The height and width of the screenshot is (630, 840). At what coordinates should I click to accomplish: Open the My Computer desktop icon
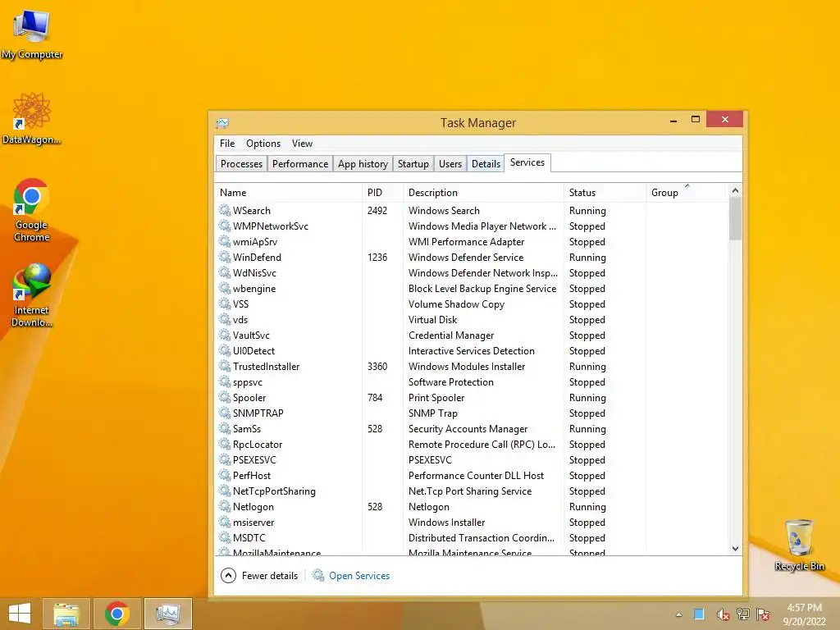32,34
